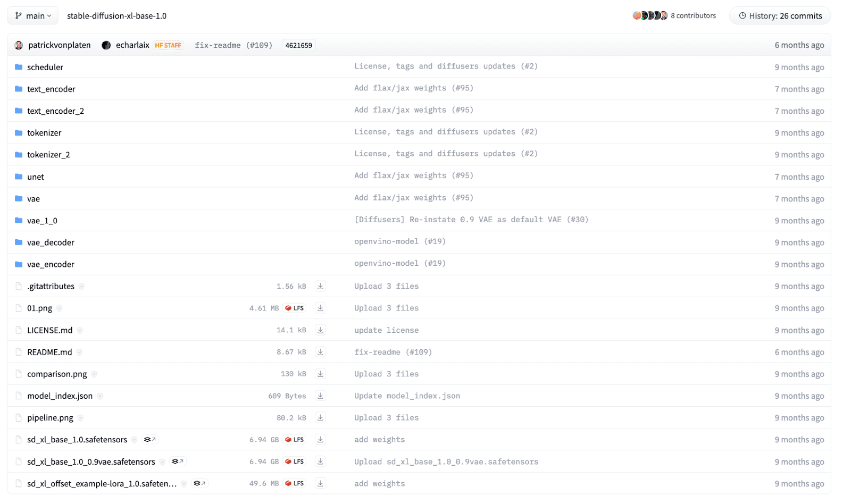Image resolution: width=851 pixels, height=504 pixels.
Task: Click the tokenizer_2 folder icon
Action: point(19,154)
